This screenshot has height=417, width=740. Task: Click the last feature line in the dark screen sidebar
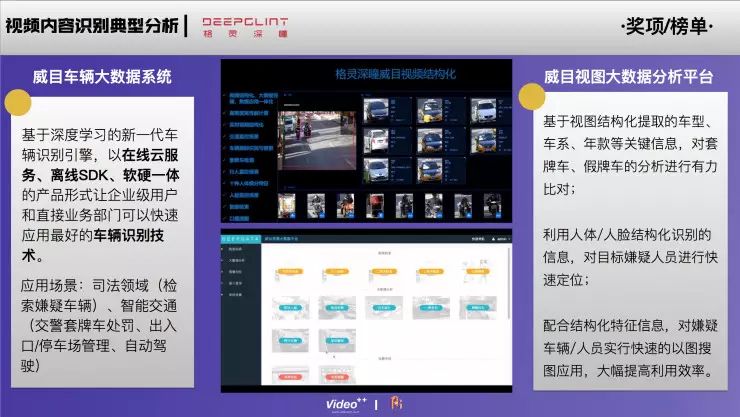(238, 218)
